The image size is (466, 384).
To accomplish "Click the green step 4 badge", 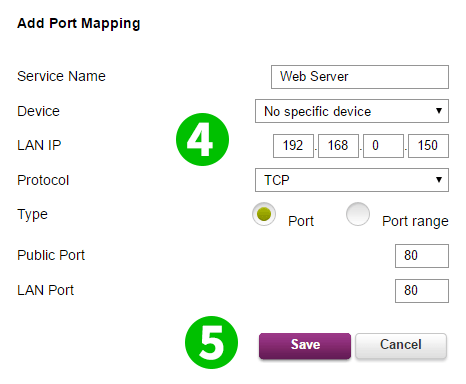I will point(202,139).
